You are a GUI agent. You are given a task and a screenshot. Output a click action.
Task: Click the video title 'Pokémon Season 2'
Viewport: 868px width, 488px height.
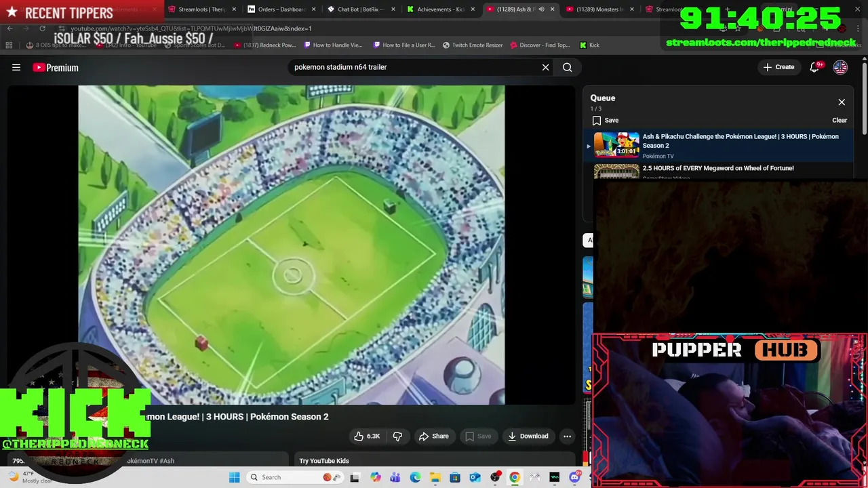click(x=289, y=417)
